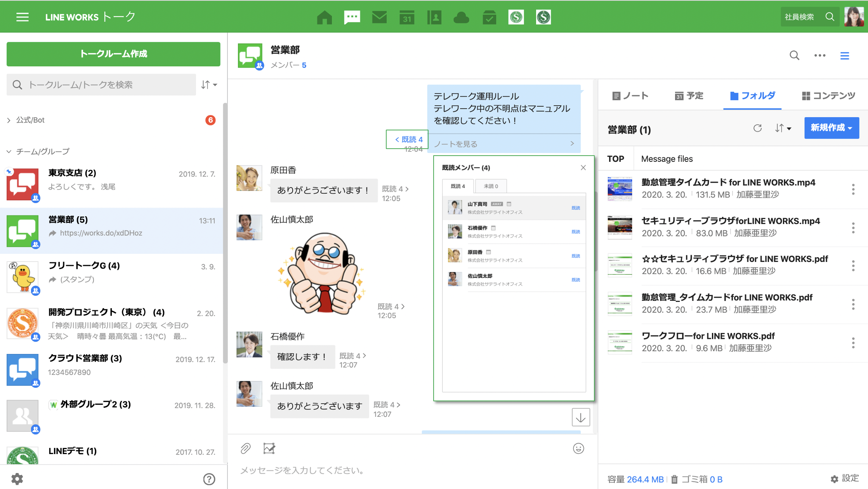Viewport: 868px width, 489px height.
Task: Select 山下真司 in the read members list
Action: click(x=514, y=208)
